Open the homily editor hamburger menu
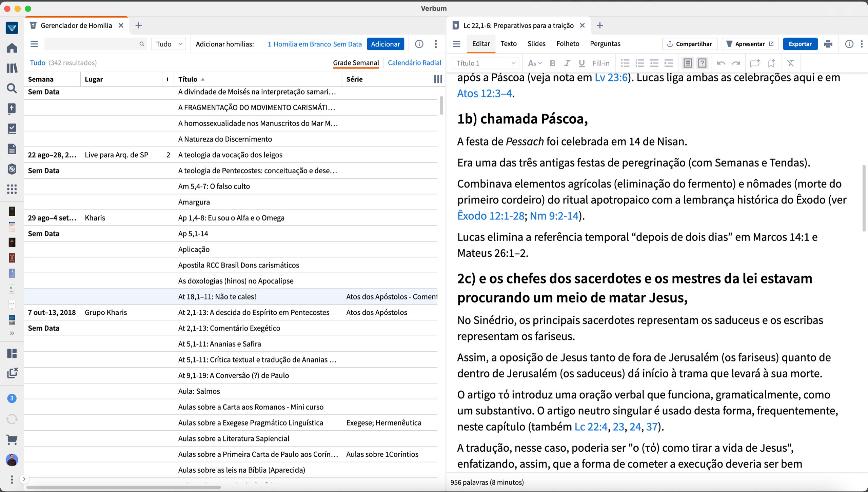The width and height of the screenshot is (868, 492). coord(457,44)
